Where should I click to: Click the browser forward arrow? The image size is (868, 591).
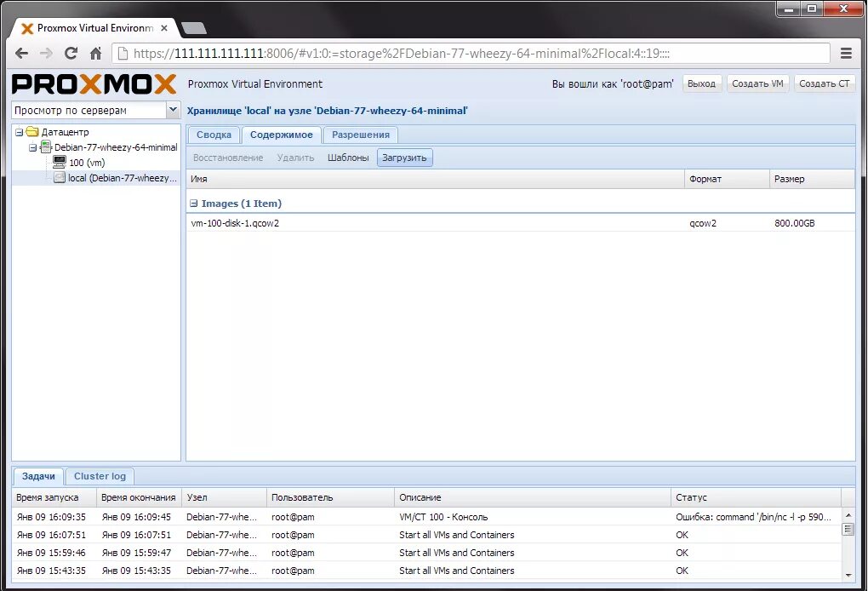tap(46, 53)
